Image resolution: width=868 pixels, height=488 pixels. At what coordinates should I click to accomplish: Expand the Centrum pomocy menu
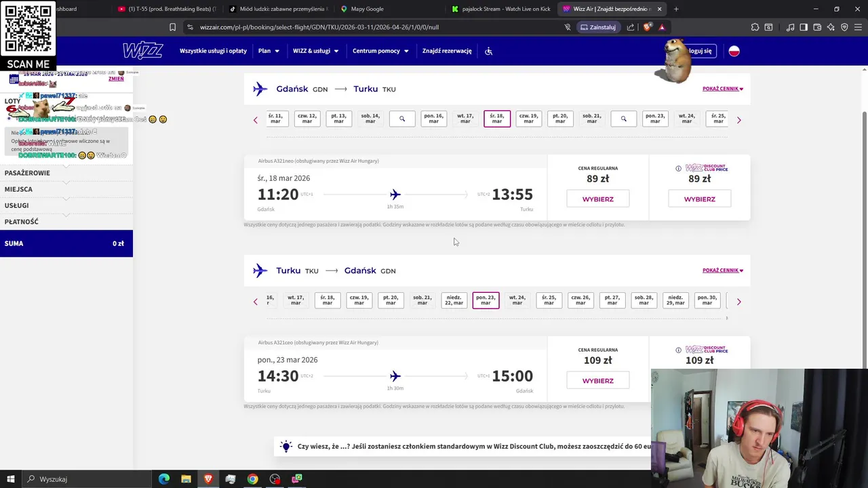(x=380, y=51)
